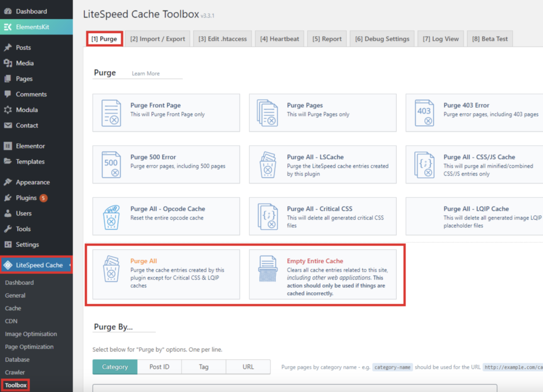Image resolution: width=543 pixels, height=392 pixels.
Task: Click the 500 error page icon
Action: pos(111,164)
